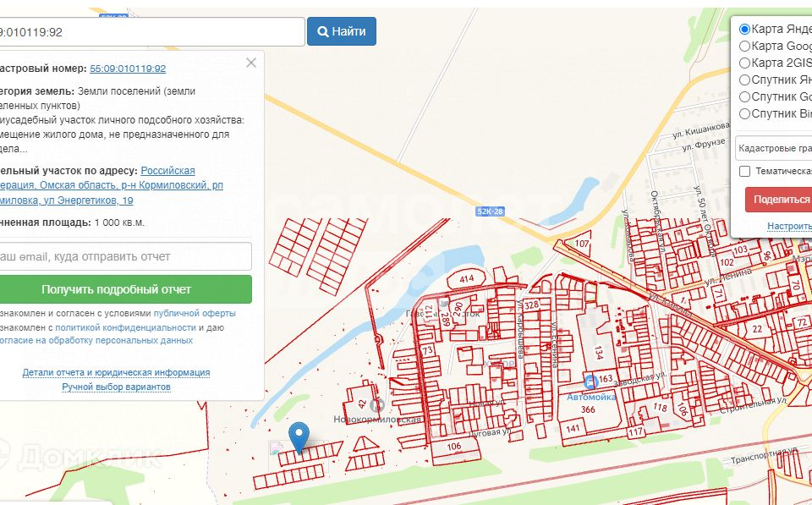Select the Спутник Bing radio option
The width and height of the screenshot is (812, 505).
(x=745, y=113)
